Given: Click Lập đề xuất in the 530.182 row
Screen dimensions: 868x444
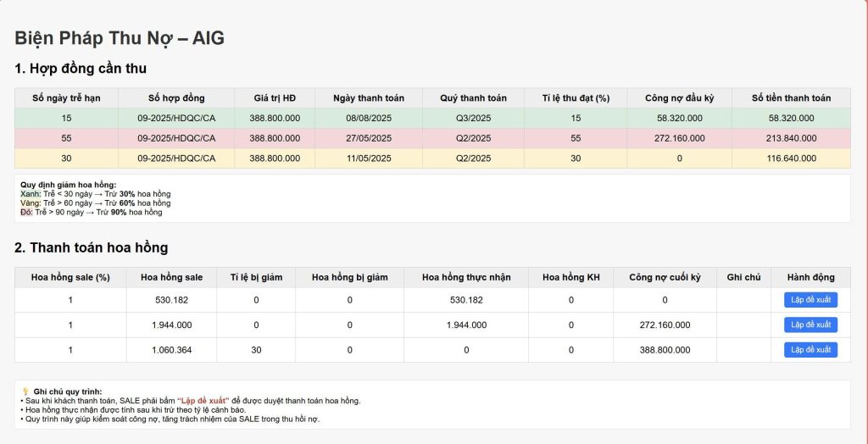Looking at the screenshot, I should pos(810,300).
